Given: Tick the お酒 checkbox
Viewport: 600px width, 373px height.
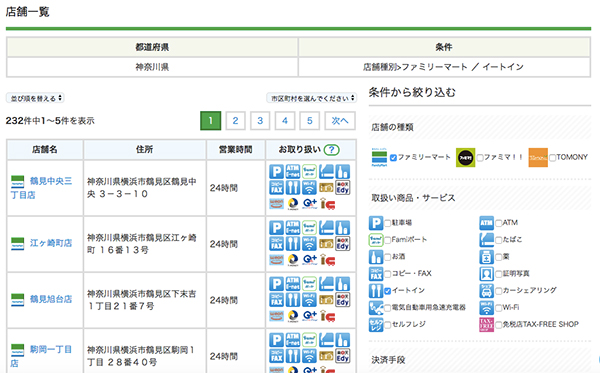Looking at the screenshot, I should [x=388, y=257].
